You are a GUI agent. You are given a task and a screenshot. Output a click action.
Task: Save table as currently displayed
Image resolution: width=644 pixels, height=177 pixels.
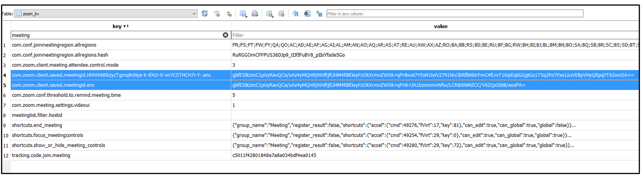click(243, 14)
